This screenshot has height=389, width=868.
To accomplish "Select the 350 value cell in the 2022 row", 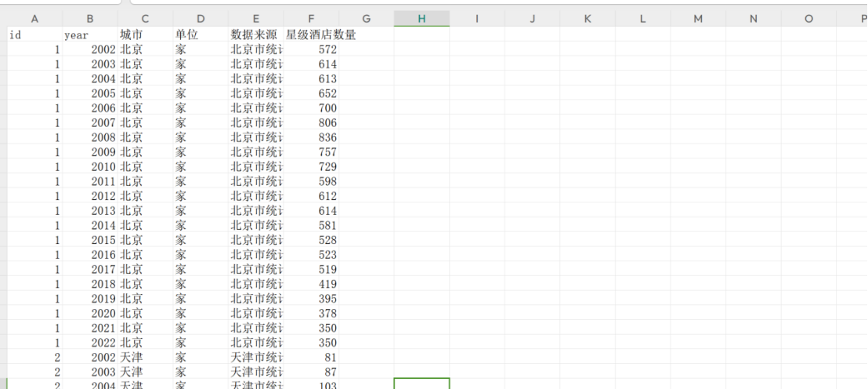I will pyautogui.click(x=311, y=343).
